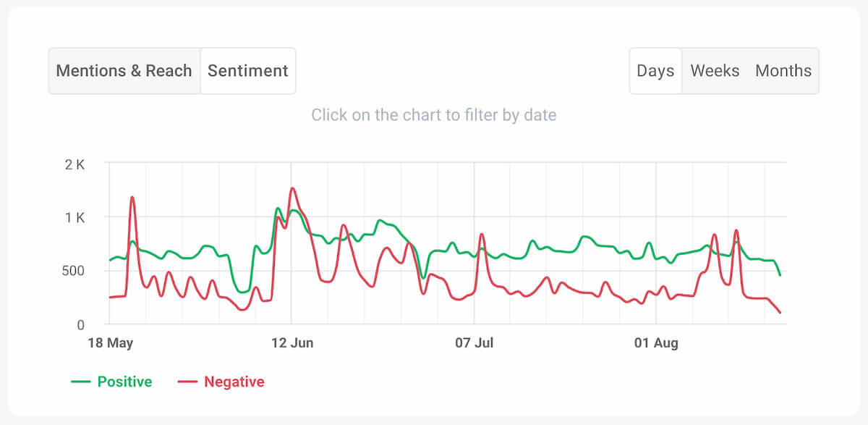This screenshot has width=868, height=425.
Task: Click the 1 K y-axis label
Action: pos(75,217)
